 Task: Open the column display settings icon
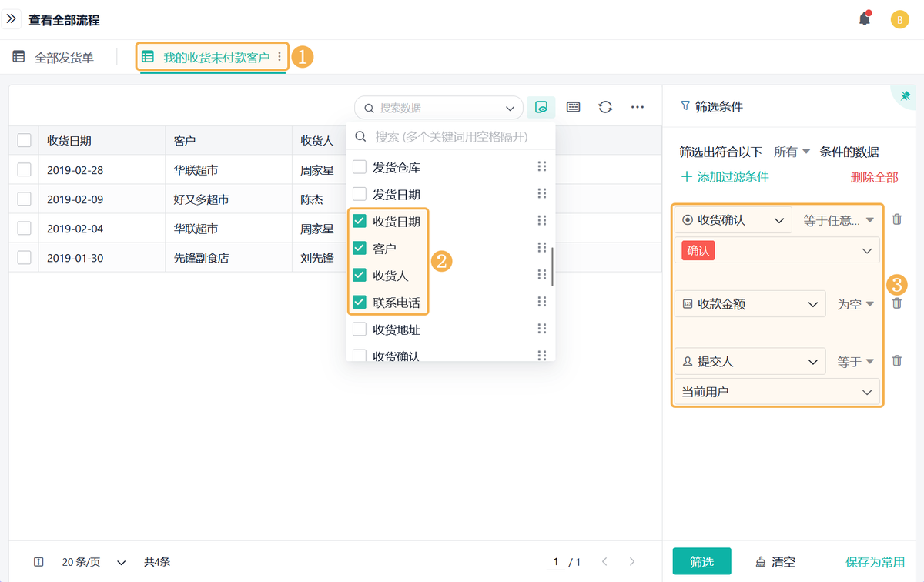[x=541, y=108]
